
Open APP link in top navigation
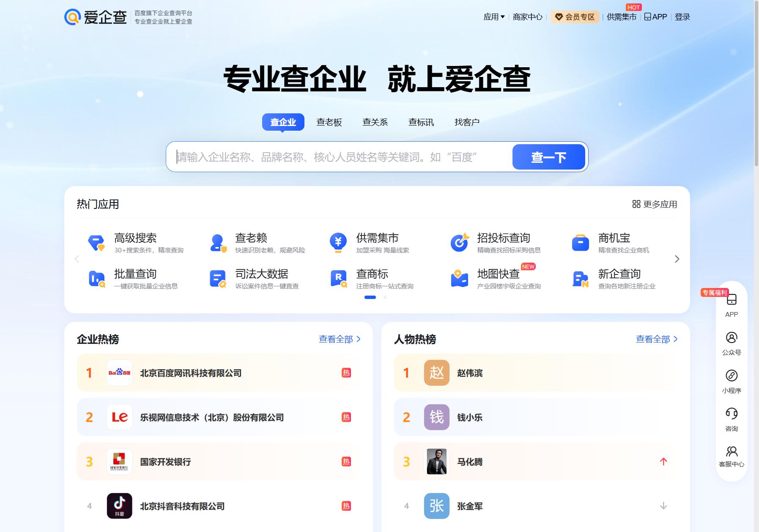[x=655, y=17]
